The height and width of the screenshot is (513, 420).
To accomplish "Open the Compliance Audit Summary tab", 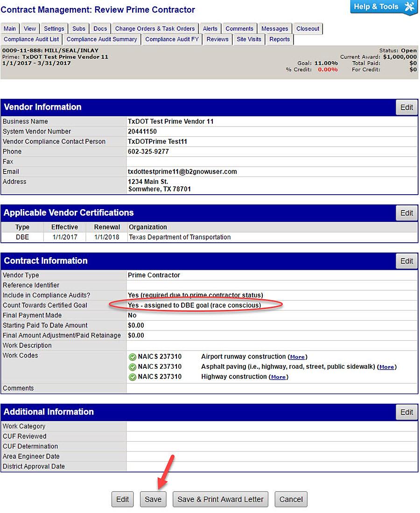I will (x=102, y=40).
